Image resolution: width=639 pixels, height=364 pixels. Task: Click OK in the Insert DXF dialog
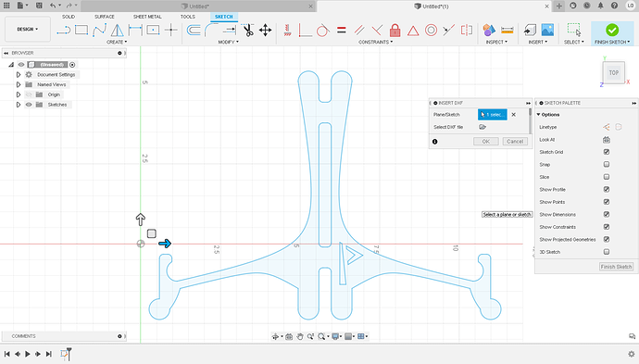click(x=486, y=142)
